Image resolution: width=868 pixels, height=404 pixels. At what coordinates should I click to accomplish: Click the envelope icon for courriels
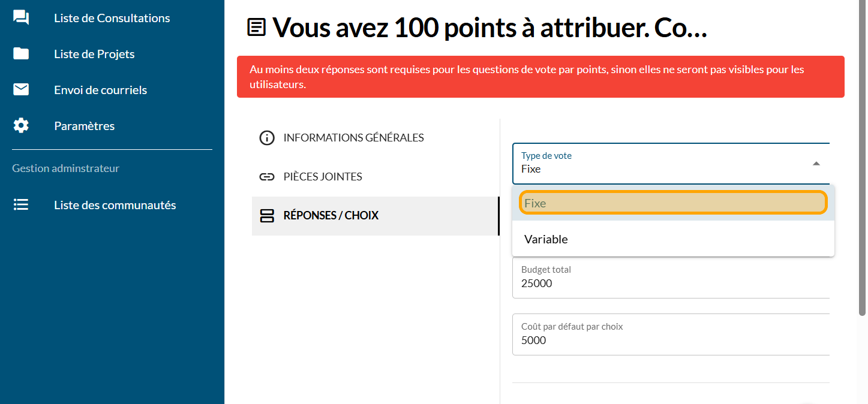[x=21, y=90]
